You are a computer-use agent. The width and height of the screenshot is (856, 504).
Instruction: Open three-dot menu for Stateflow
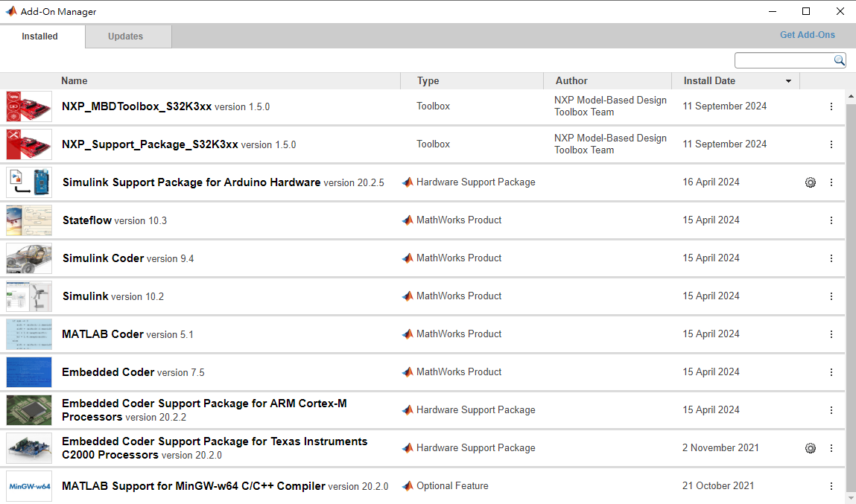(x=831, y=220)
